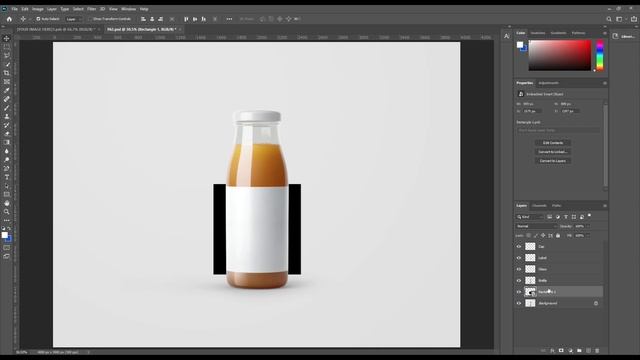
Task: Click the rainbow hue slider strip
Action: tap(600, 55)
